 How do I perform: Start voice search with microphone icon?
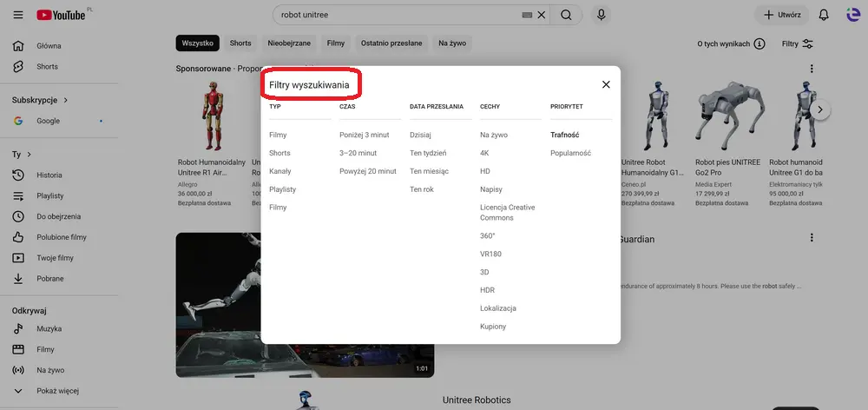[x=602, y=15]
